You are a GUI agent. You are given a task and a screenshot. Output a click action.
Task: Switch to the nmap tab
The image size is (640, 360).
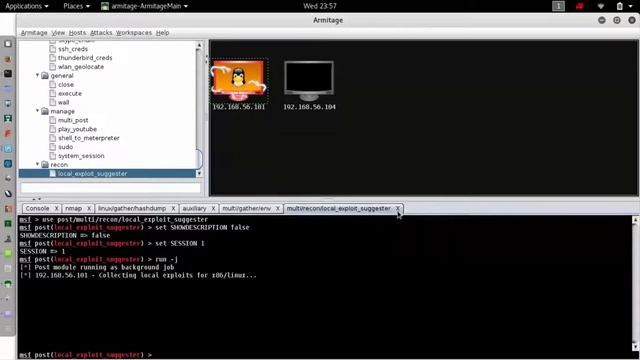pos(73,208)
